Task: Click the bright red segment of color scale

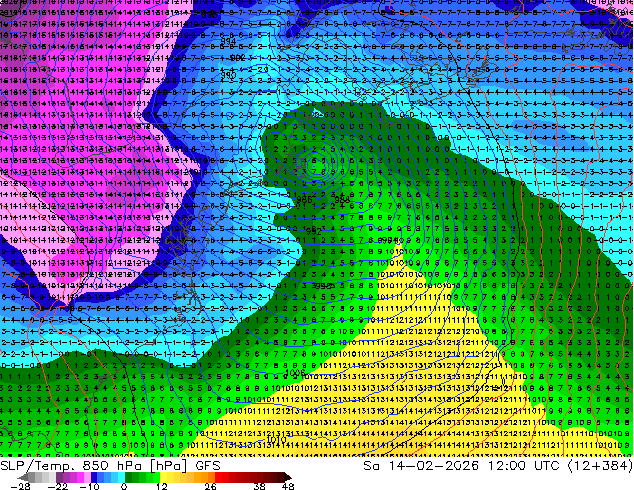Action: click(x=218, y=477)
